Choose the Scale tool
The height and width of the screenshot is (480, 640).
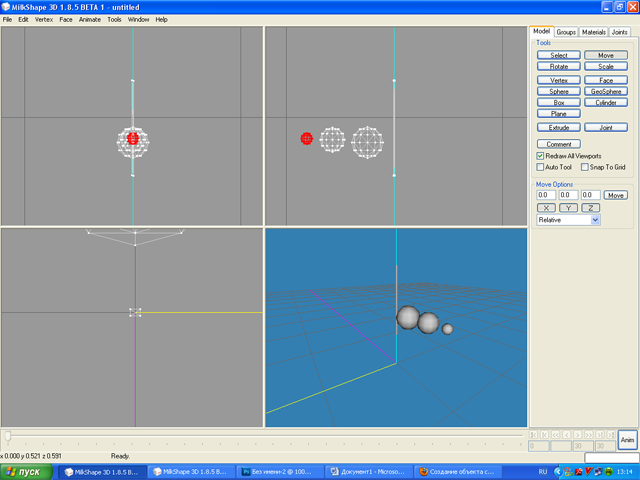coord(605,66)
